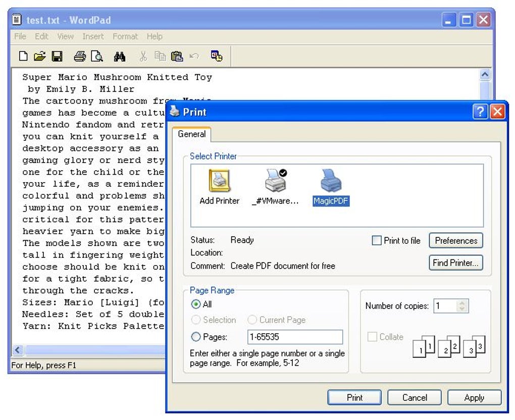
Task: Open the Format menu
Action: pyautogui.click(x=125, y=36)
